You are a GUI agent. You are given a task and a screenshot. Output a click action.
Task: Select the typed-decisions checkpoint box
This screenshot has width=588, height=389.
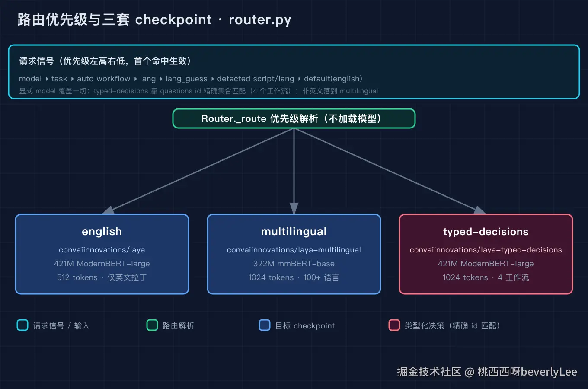pyautogui.click(x=486, y=254)
